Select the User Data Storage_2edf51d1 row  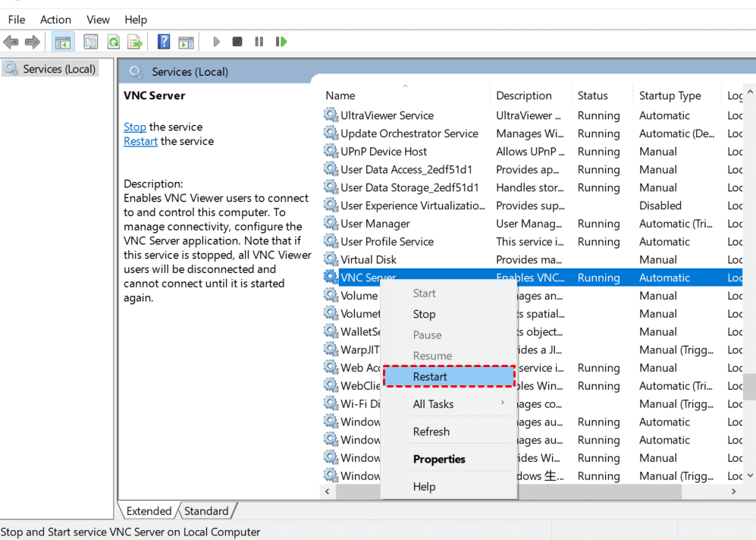click(x=533, y=187)
